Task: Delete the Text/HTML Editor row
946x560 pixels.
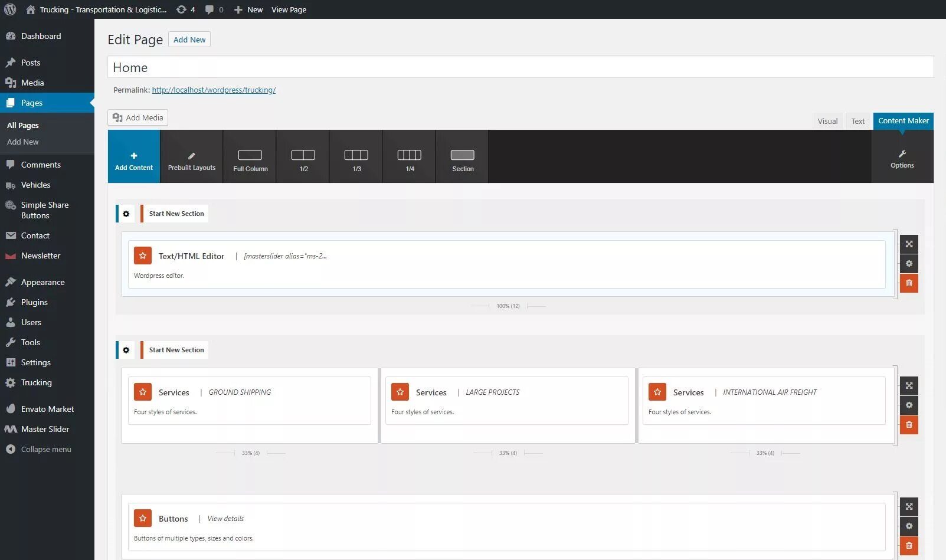Action: 909,283
